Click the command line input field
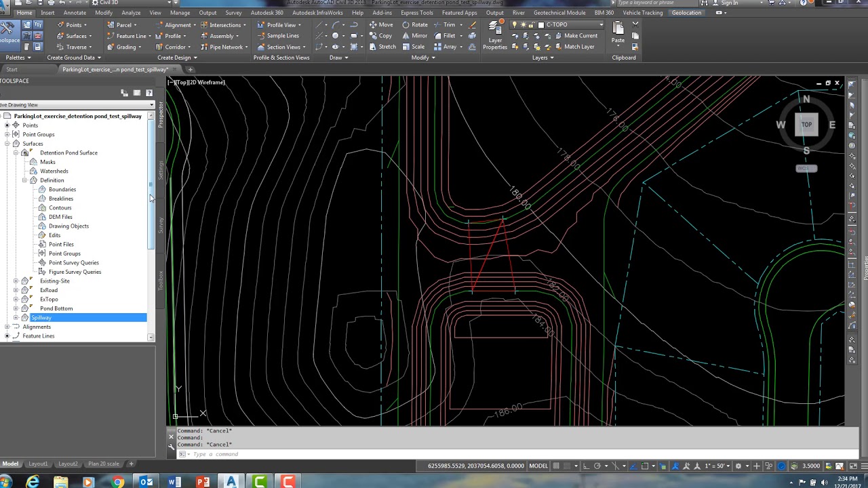 tap(515, 454)
